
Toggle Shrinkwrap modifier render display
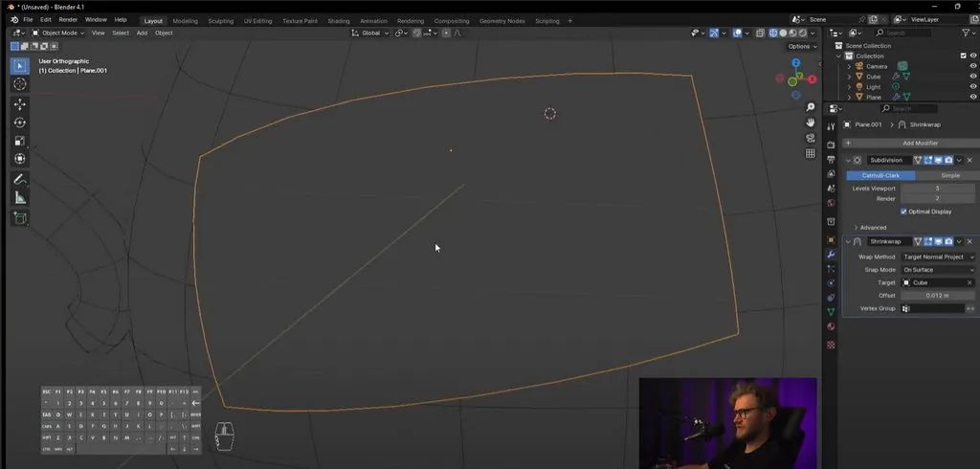click(x=948, y=241)
